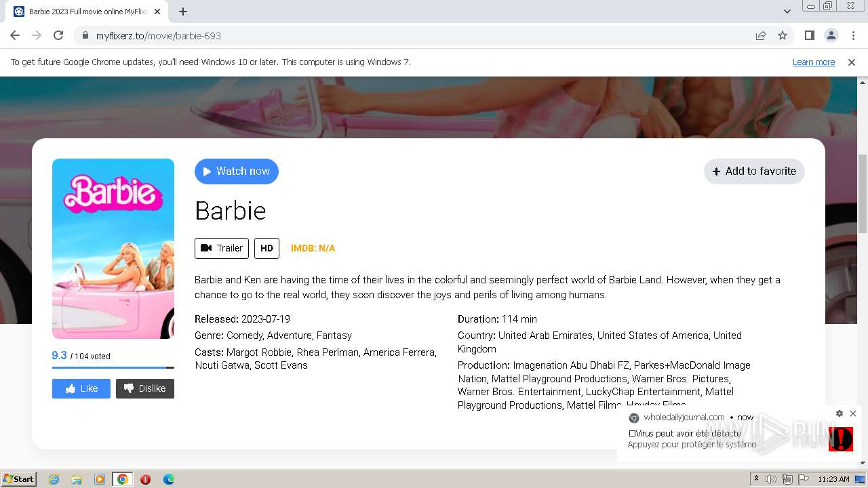Image resolution: width=868 pixels, height=488 pixels.
Task: Select the Barbie 2023 Full movie tab
Action: coord(88,12)
